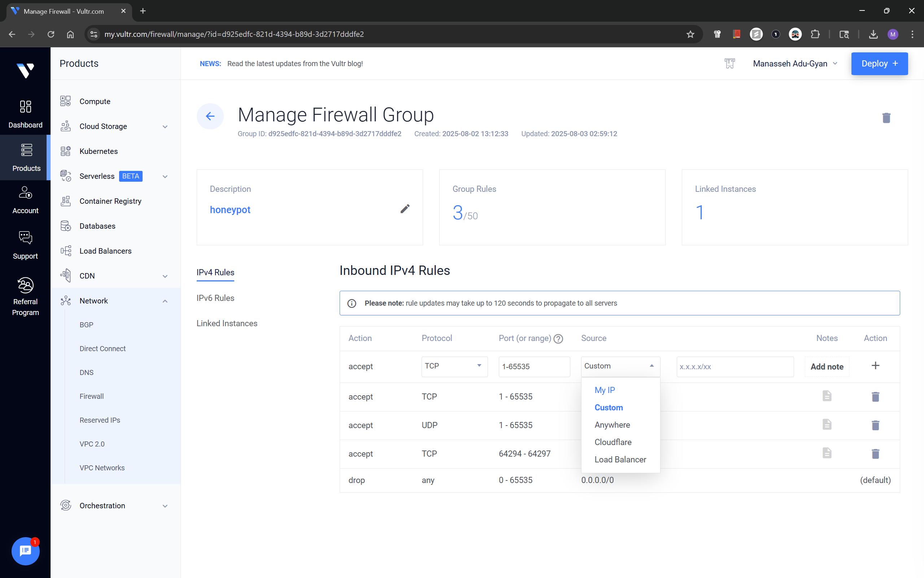Open VPC 2.0 under Network
Image resolution: width=924 pixels, height=578 pixels.
92,444
